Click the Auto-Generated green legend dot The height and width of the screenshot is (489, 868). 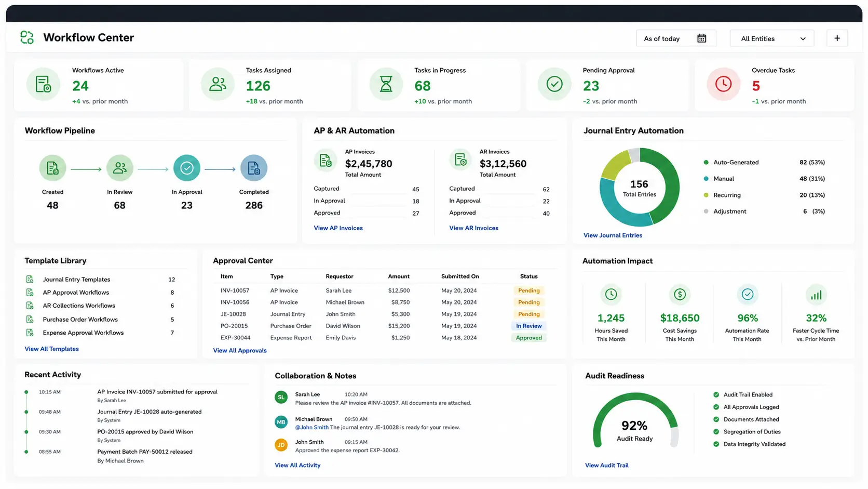pyautogui.click(x=706, y=163)
